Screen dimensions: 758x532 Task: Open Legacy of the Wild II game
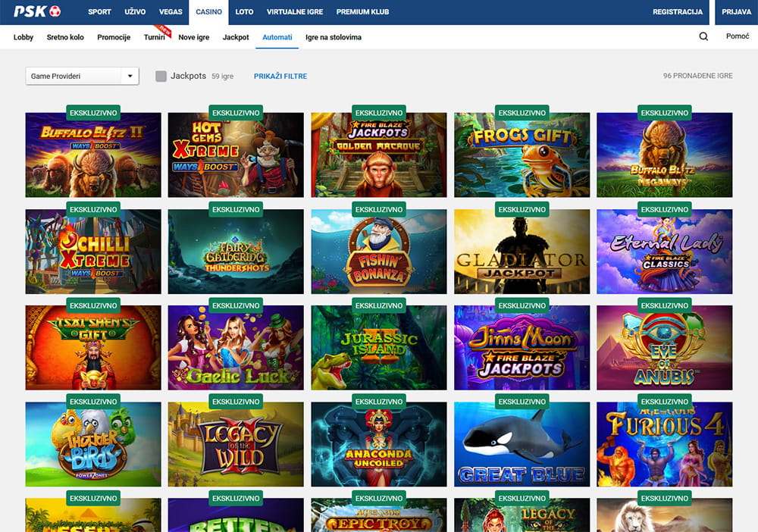pyautogui.click(x=236, y=444)
